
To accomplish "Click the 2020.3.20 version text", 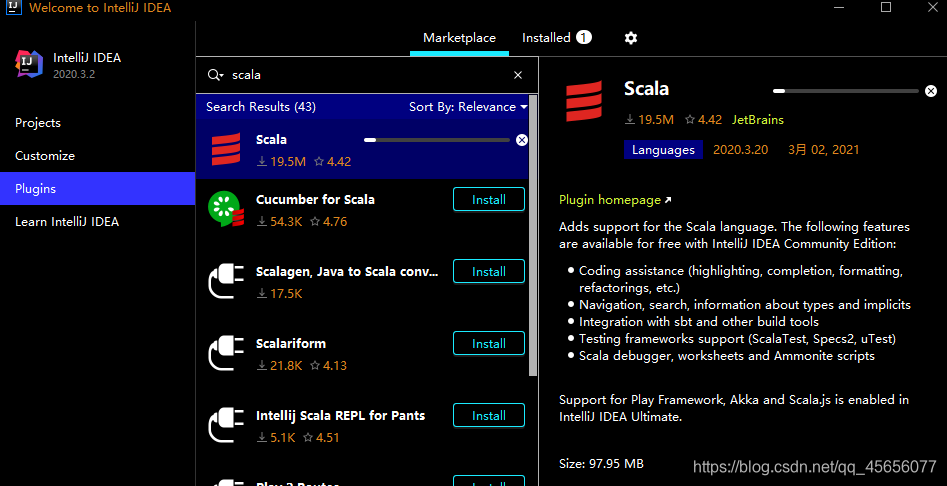I will pos(740,150).
